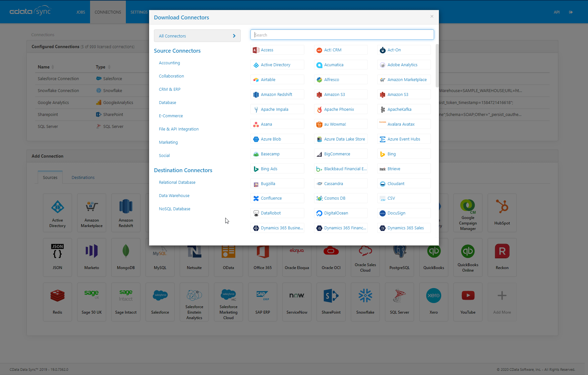Open the Jobs tab in top navigation
This screenshot has height=375, width=588.
[x=81, y=12]
